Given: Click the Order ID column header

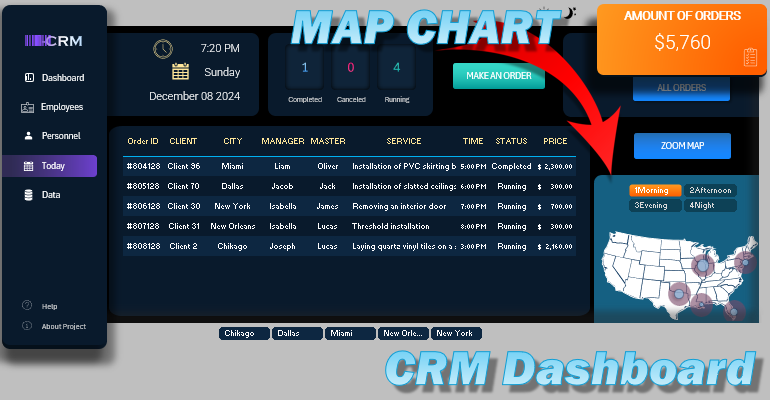Looking at the screenshot, I should (143, 141).
